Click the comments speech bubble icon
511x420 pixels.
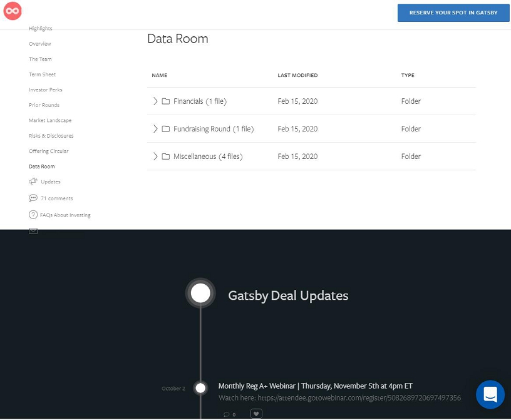point(33,198)
